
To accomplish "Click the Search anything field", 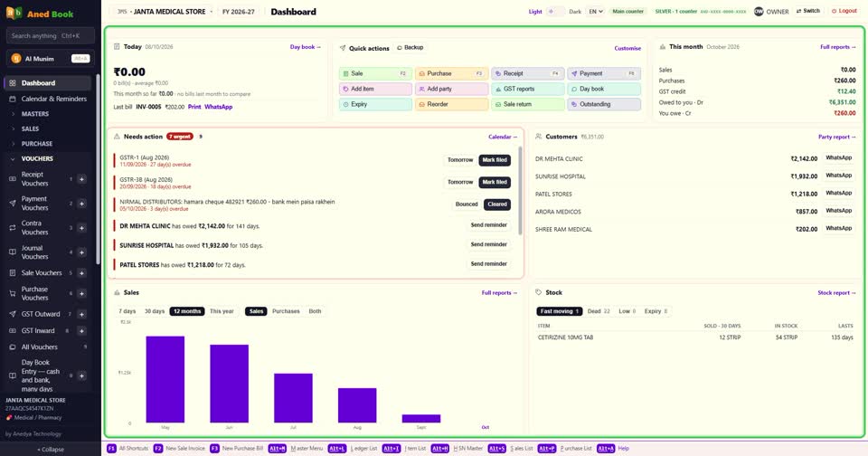I will click(x=51, y=35).
